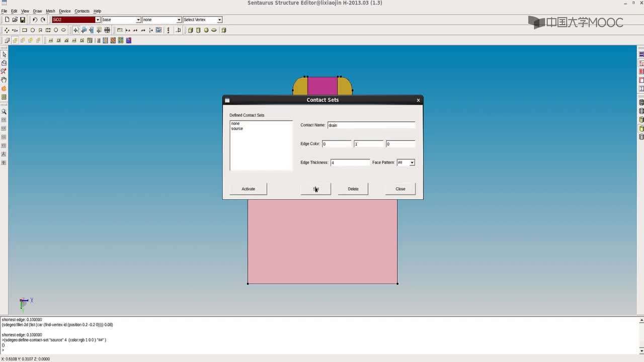
Task: Click the define-contact-set command line in console
Action: click(54, 340)
